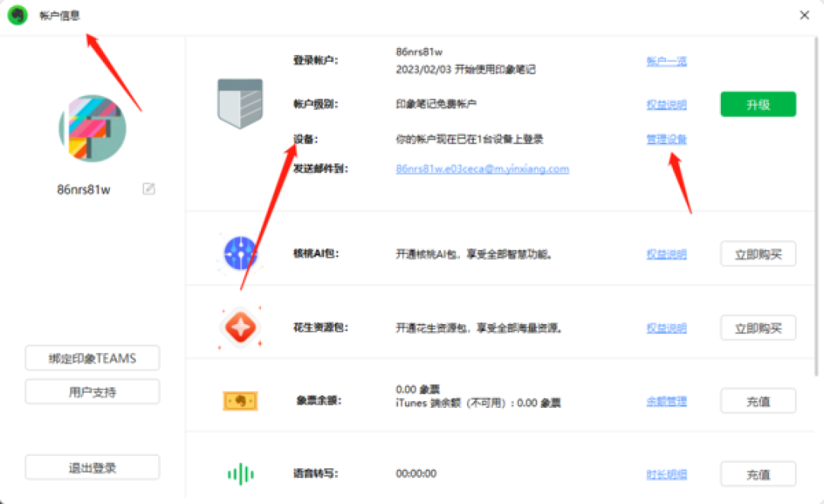Click the orange 花生资源包 icon
This screenshot has width=824, height=504.
pyautogui.click(x=240, y=327)
